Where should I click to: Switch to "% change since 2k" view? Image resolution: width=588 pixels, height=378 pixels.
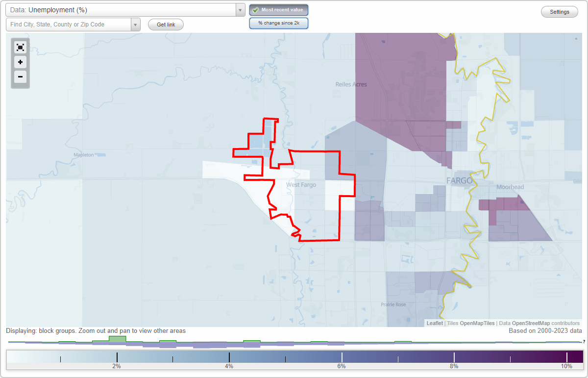[279, 23]
